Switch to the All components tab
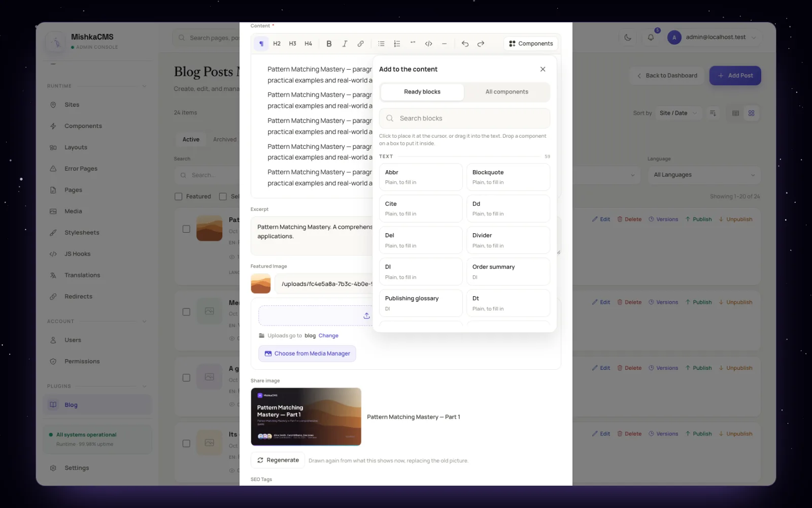 (506, 92)
